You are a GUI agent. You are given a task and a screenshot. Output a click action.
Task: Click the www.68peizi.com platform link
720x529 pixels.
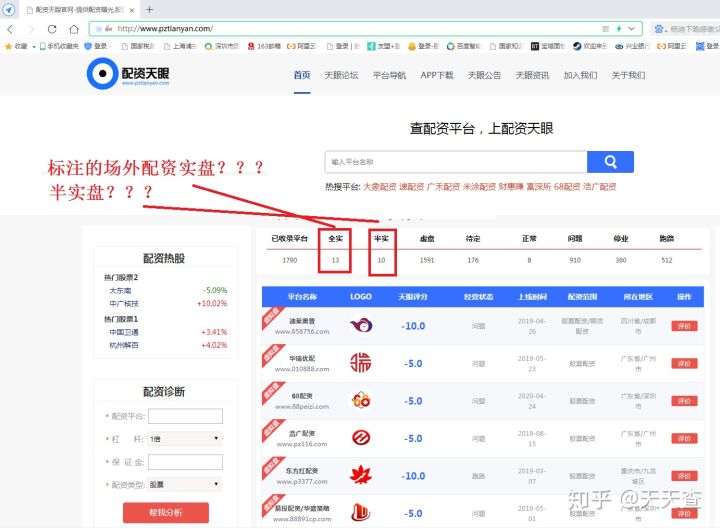click(x=302, y=406)
